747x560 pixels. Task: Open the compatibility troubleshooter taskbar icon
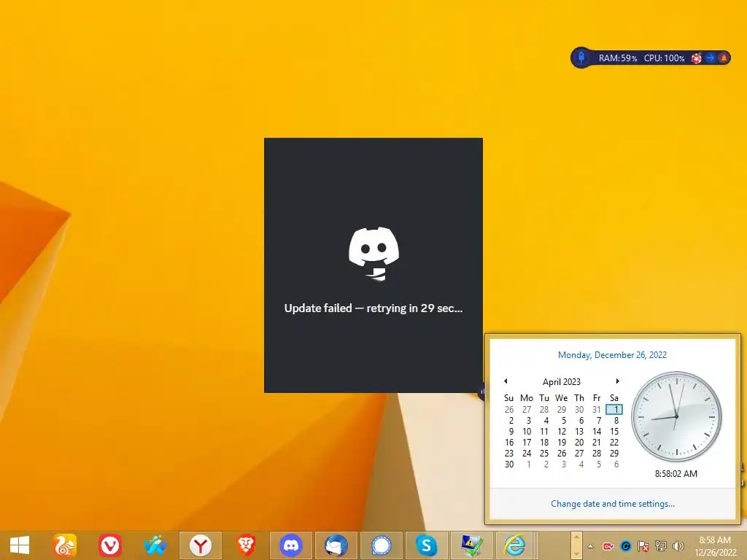click(472, 545)
